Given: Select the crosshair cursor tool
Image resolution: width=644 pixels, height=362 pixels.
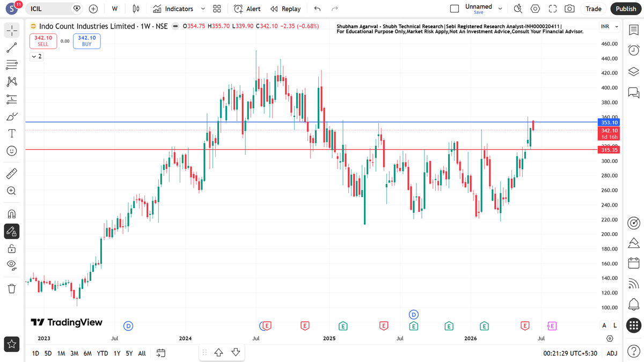Looking at the screenshot, I should click(x=12, y=31).
